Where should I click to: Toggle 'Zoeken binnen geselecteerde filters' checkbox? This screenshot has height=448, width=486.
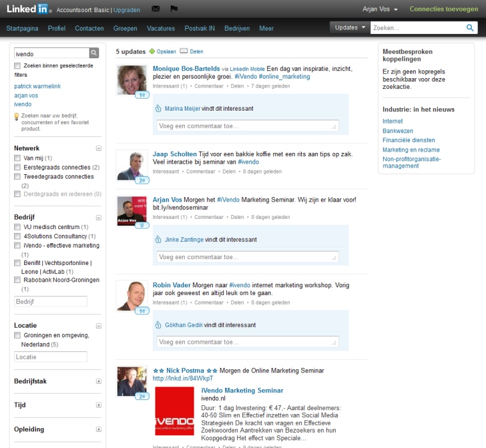(17, 66)
